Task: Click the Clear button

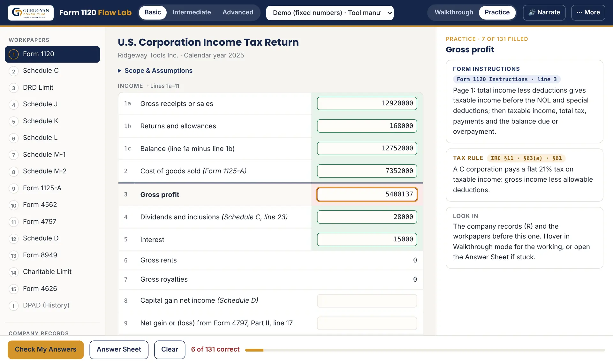Action: 170,350
